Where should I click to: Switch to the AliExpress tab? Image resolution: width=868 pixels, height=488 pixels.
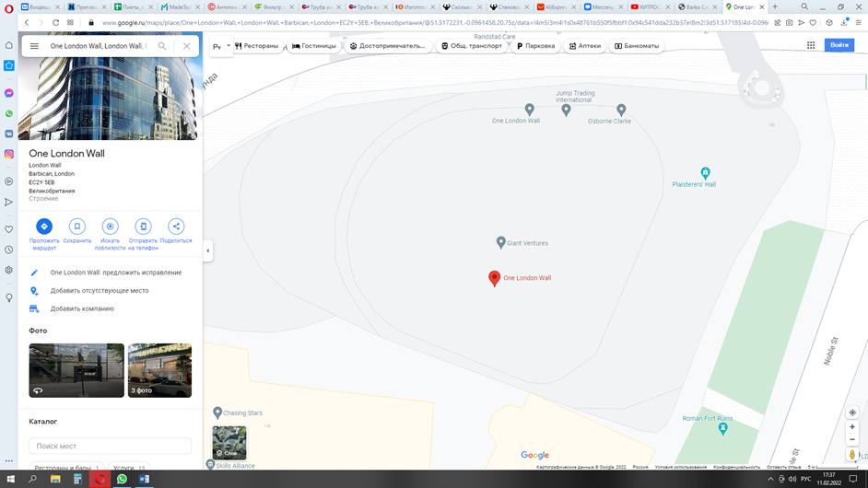[555, 6]
